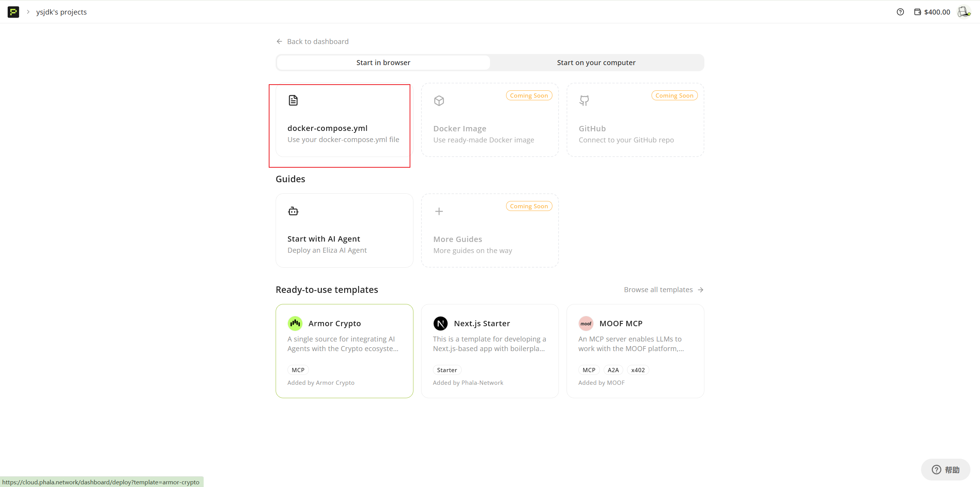Click 'More guides on the way' description
The image size is (980, 487).
(x=473, y=250)
